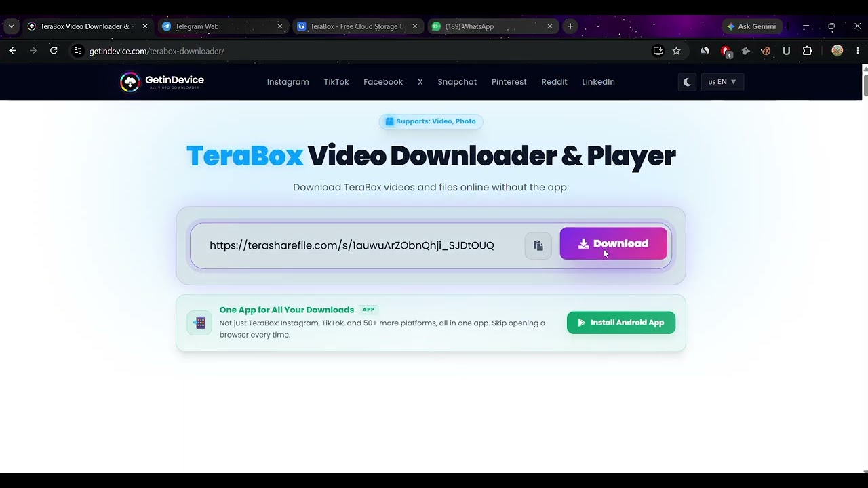The height and width of the screenshot is (488, 868).
Task: Reload the current page
Action: tap(54, 51)
